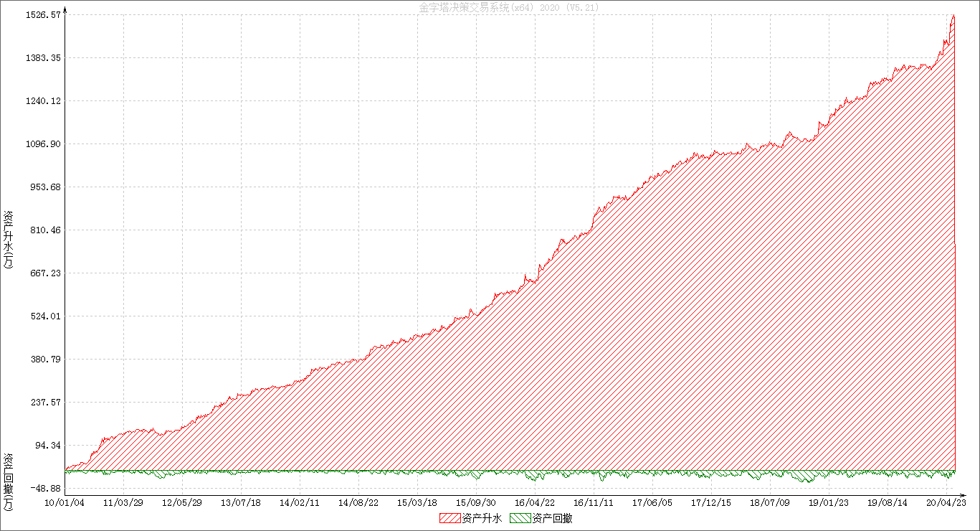Click the date label 15/03/18
Screen dimensions: 980x531
click(x=417, y=502)
